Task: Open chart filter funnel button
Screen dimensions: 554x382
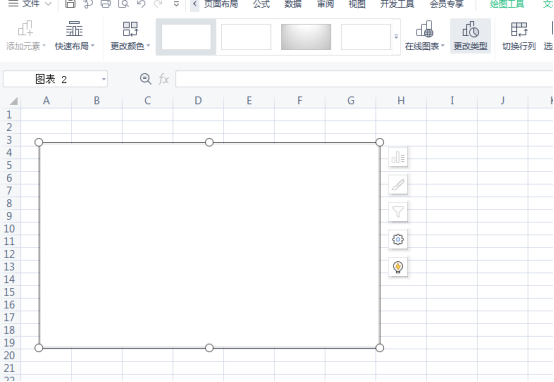Action: 398,212
